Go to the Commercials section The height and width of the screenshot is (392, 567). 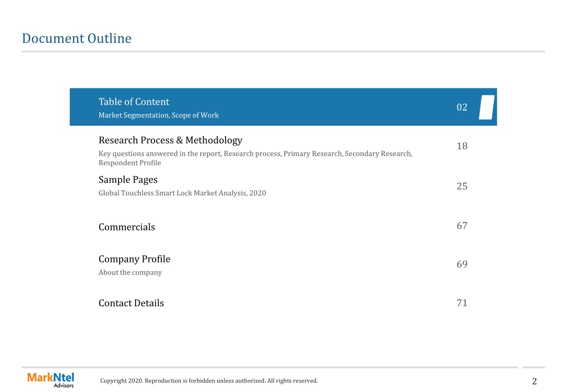(x=126, y=227)
